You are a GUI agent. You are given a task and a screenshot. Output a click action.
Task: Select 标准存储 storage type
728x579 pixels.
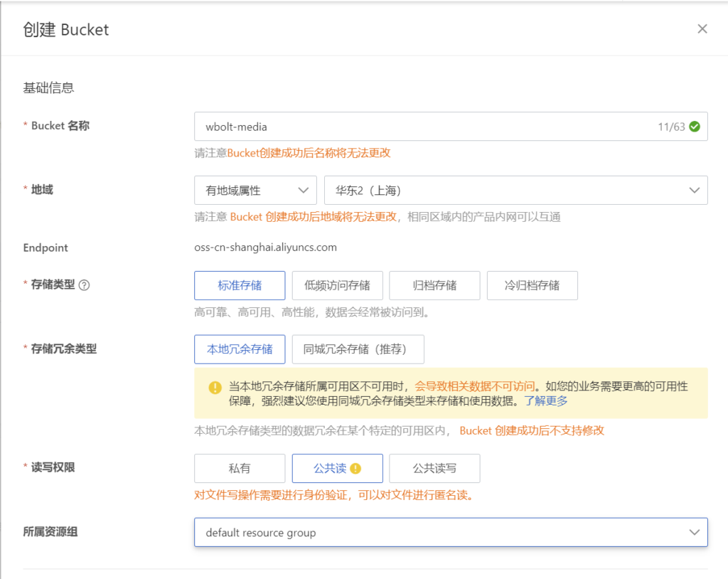coord(240,285)
